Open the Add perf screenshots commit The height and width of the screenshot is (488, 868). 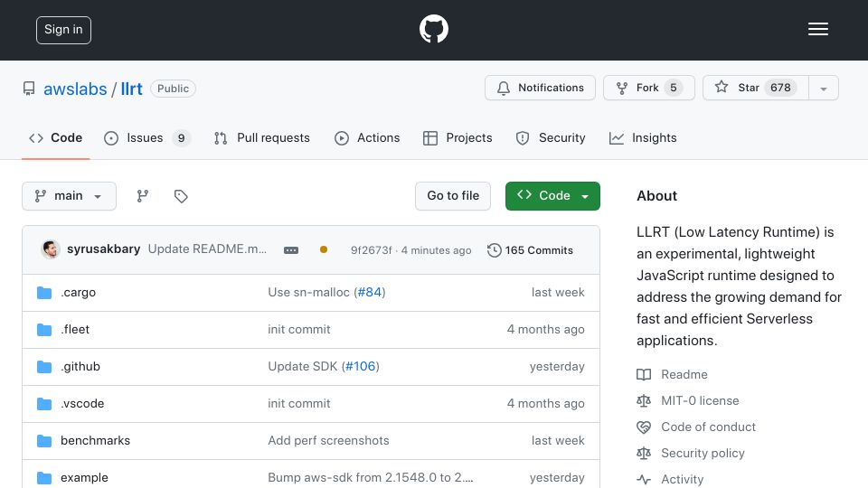coord(329,440)
